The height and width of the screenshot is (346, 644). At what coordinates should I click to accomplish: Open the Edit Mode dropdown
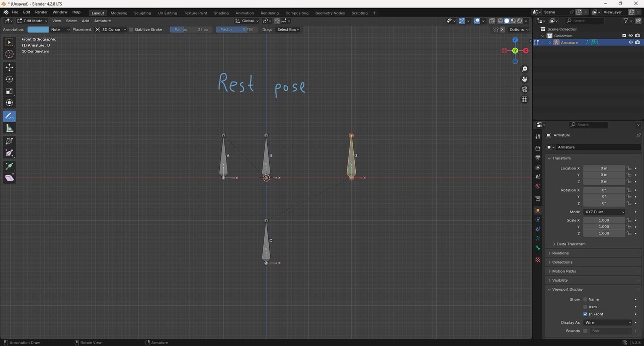pos(32,21)
